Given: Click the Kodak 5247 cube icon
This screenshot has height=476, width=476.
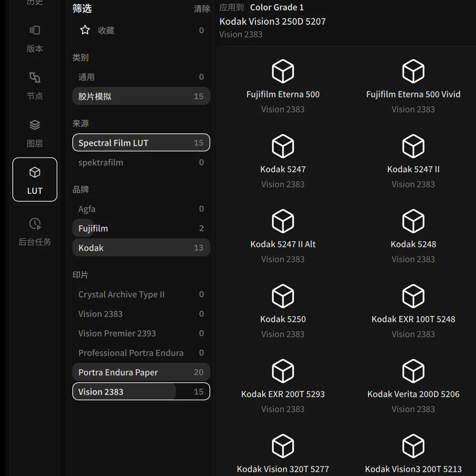Looking at the screenshot, I should point(283,146).
